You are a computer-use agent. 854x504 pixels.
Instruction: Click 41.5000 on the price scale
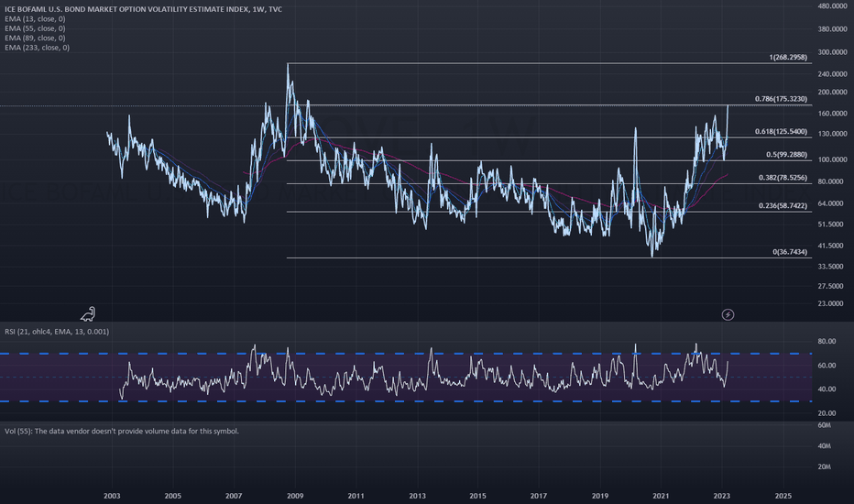(832, 246)
